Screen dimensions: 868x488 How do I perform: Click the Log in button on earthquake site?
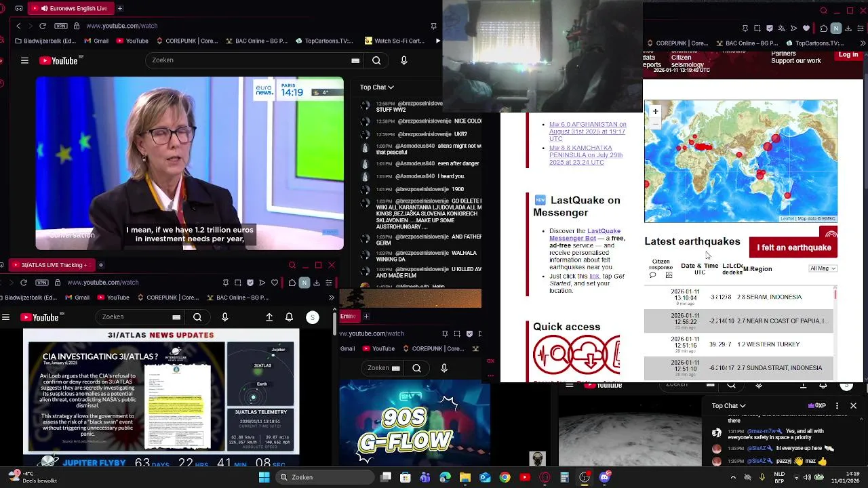pos(848,55)
